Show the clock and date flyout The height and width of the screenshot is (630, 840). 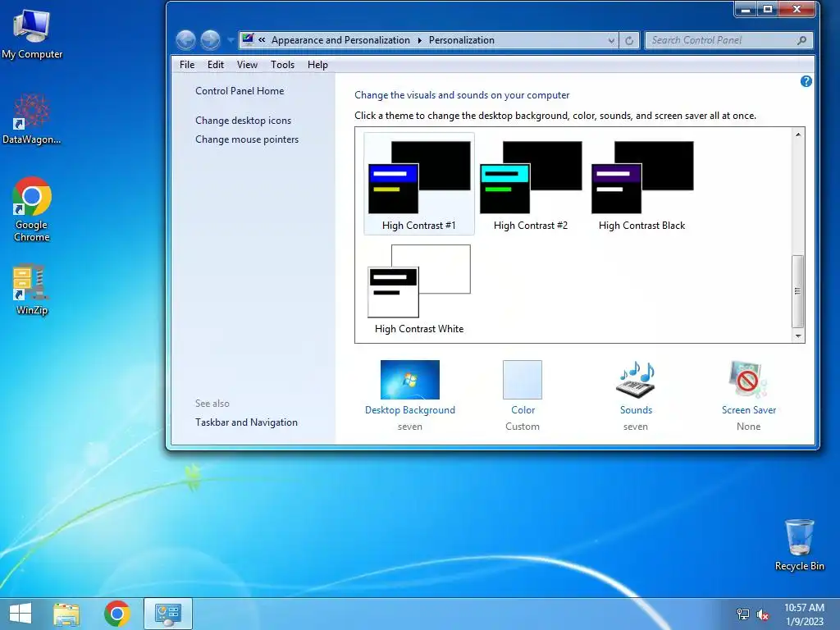click(804, 614)
